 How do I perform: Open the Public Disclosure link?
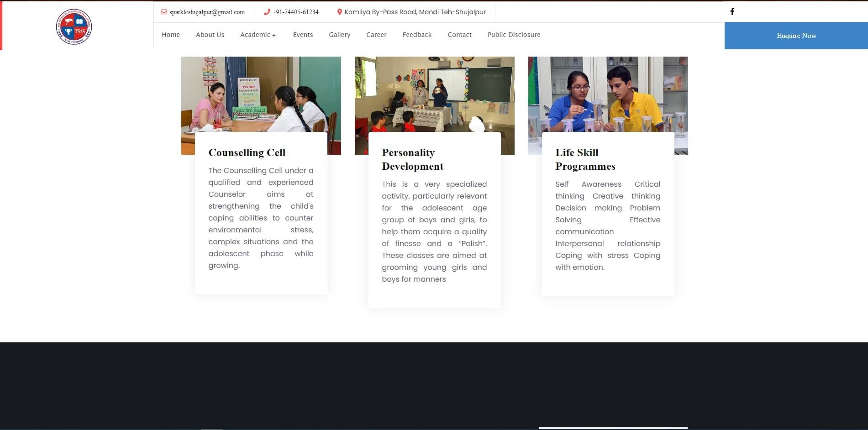point(514,35)
